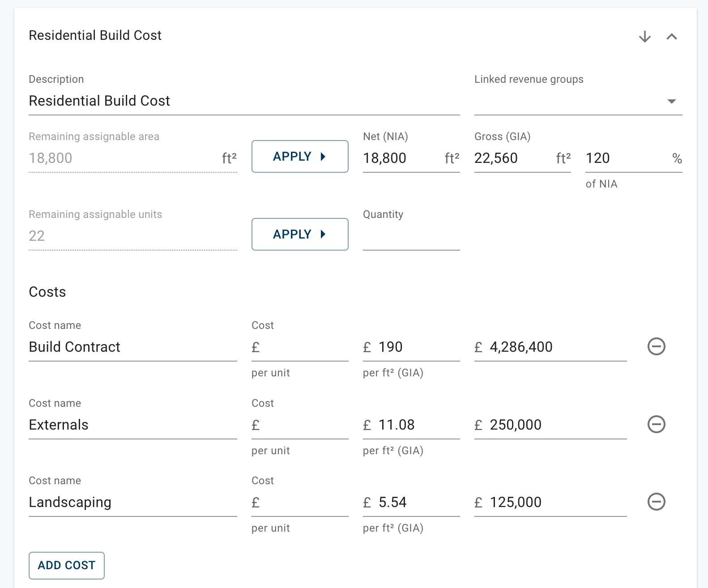
Task: Edit Landscaping per ft² cost 5.54
Action: click(x=411, y=503)
